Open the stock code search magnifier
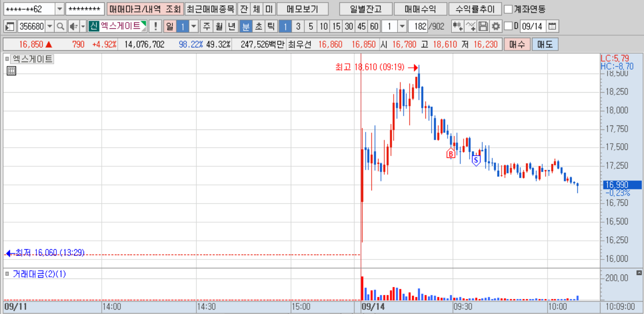Image resolution: width=644 pixels, height=314 pixels. (x=61, y=27)
